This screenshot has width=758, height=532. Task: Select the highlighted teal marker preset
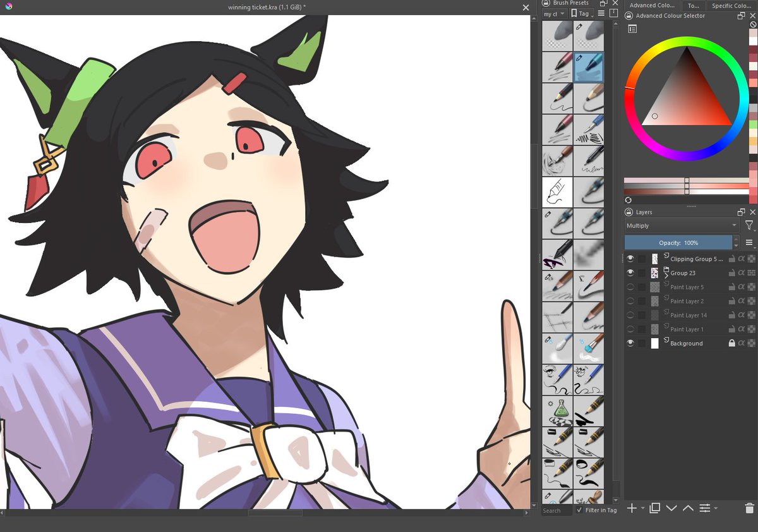click(589, 67)
